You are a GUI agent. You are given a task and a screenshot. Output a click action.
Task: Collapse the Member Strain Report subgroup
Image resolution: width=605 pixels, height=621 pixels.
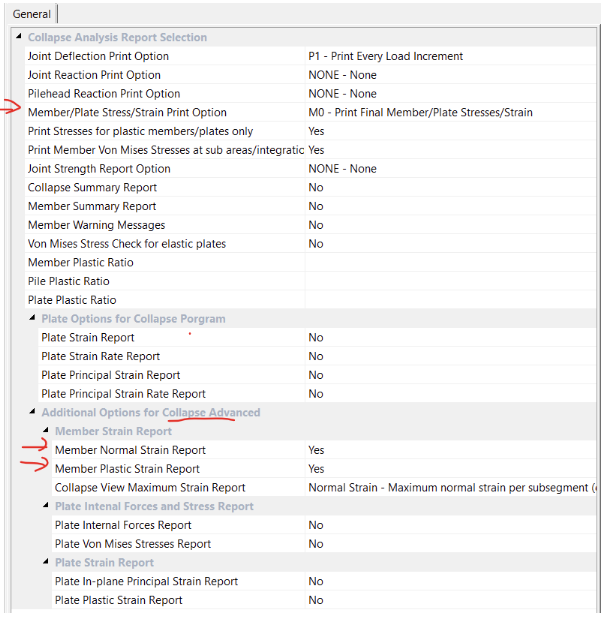point(46,430)
